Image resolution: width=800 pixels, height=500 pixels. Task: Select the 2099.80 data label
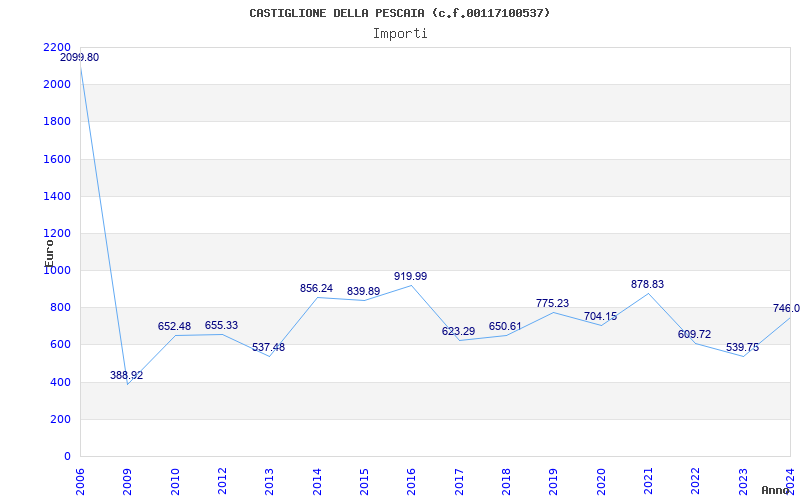click(x=80, y=58)
